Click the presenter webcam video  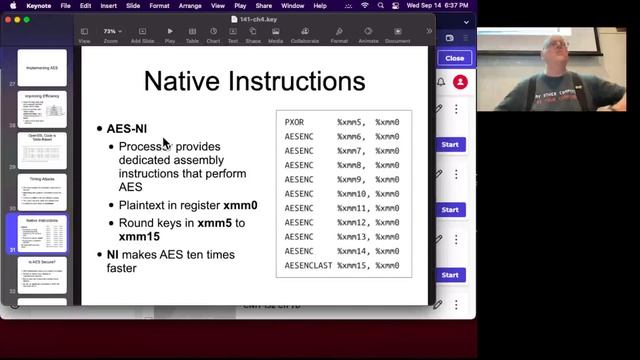coord(551,69)
